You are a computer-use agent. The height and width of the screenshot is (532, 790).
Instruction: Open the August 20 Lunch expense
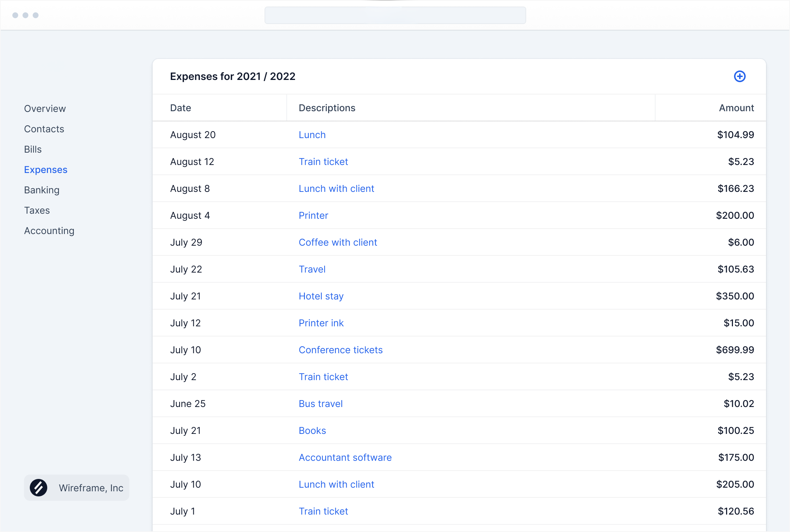click(x=312, y=135)
